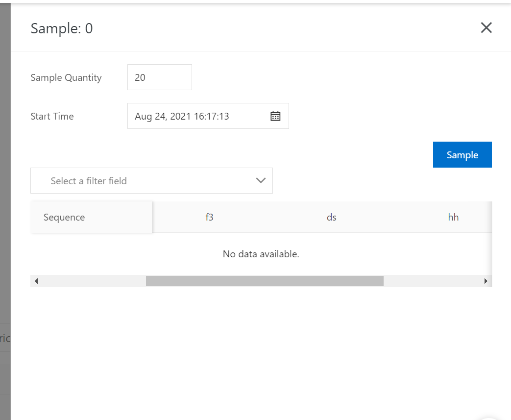Click the 'Sample: 0' panel title
This screenshot has height=420, width=511.
pyautogui.click(x=62, y=28)
